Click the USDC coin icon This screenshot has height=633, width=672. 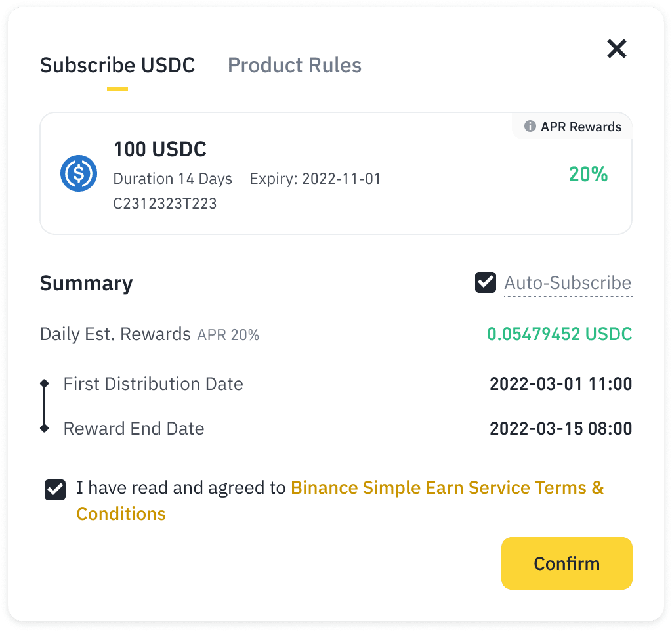pyautogui.click(x=79, y=173)
